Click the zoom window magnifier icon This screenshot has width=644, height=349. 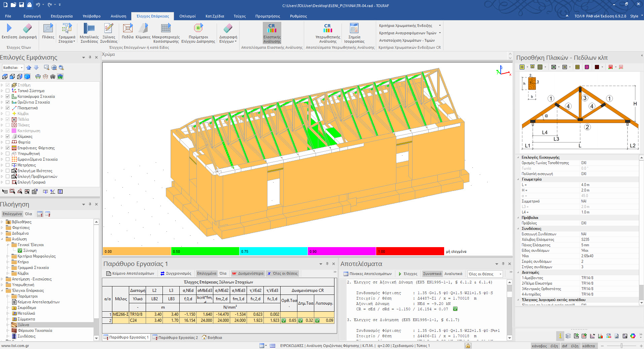[x=46, y=68]
